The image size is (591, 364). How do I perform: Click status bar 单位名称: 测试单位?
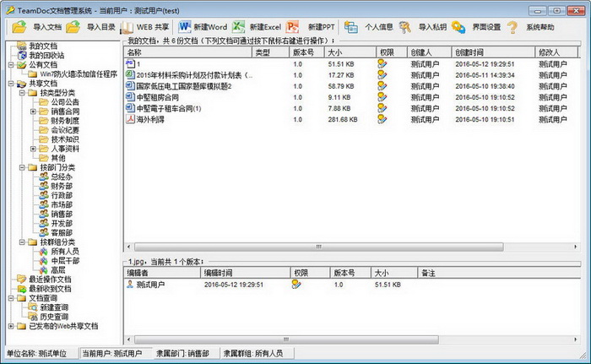pyautogui.click(x=36, y=353)
